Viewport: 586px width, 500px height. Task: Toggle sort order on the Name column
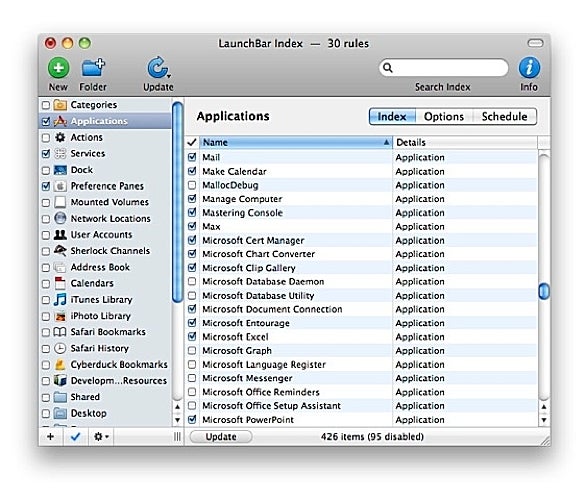(296, 142)
